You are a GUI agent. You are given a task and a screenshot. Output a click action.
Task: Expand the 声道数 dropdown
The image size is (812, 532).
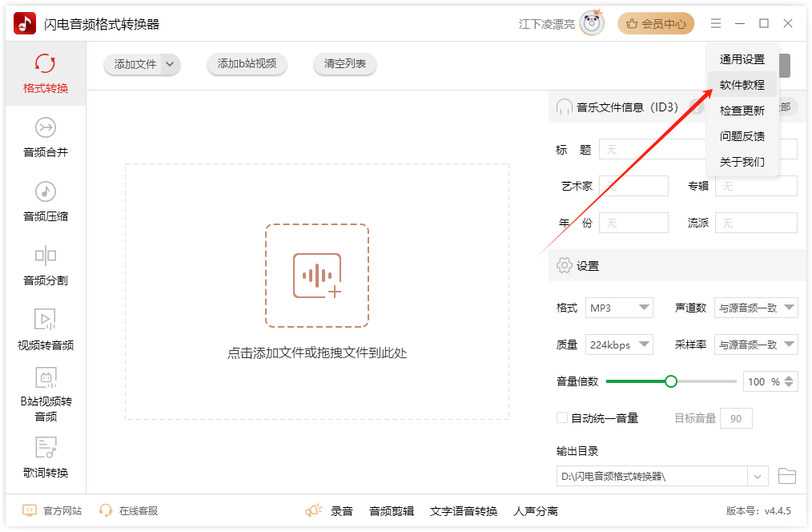coord(756,308)
